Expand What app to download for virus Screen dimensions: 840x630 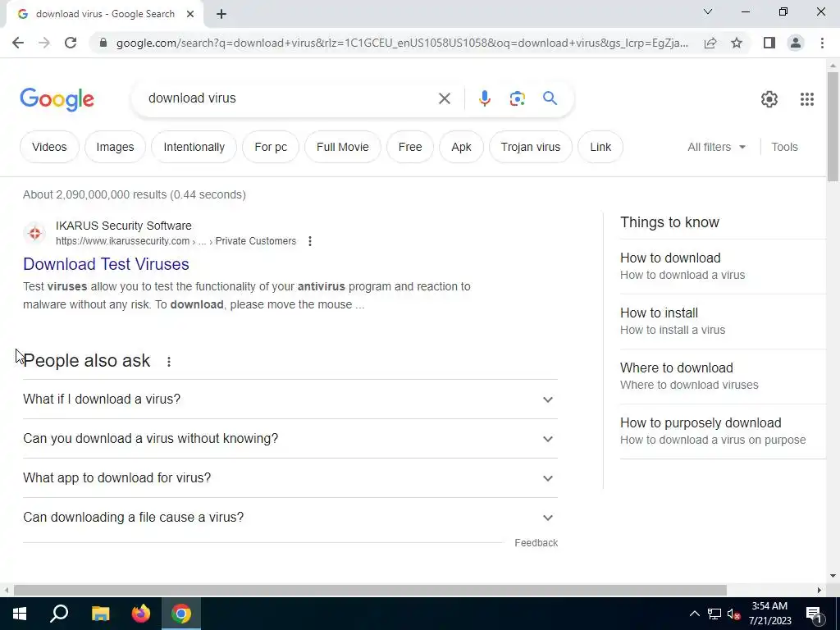coord(290,478)
